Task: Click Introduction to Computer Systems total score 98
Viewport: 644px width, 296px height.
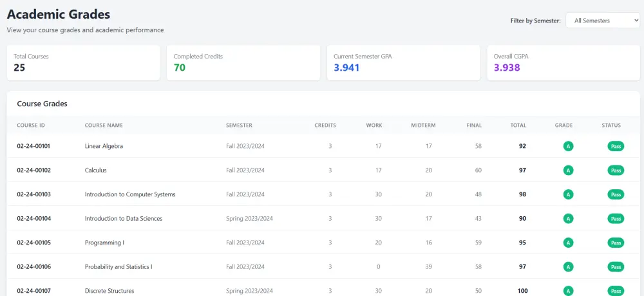Action: tap(522, 194)
